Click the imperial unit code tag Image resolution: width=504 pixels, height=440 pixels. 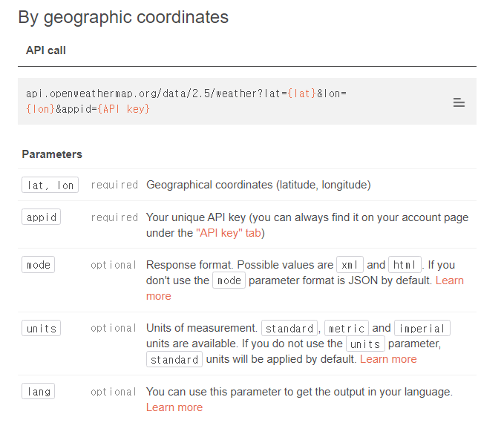(422, 328)
